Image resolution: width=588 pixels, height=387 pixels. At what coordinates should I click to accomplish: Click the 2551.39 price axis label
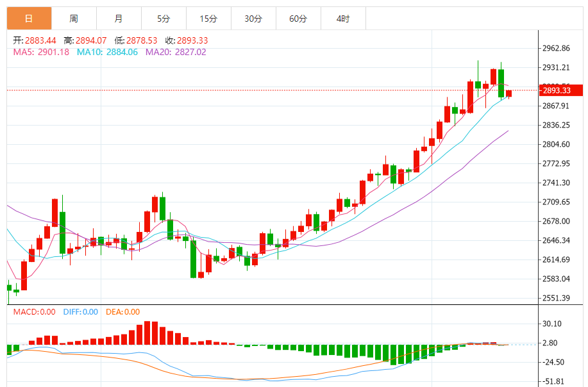[x=556, y=298]
